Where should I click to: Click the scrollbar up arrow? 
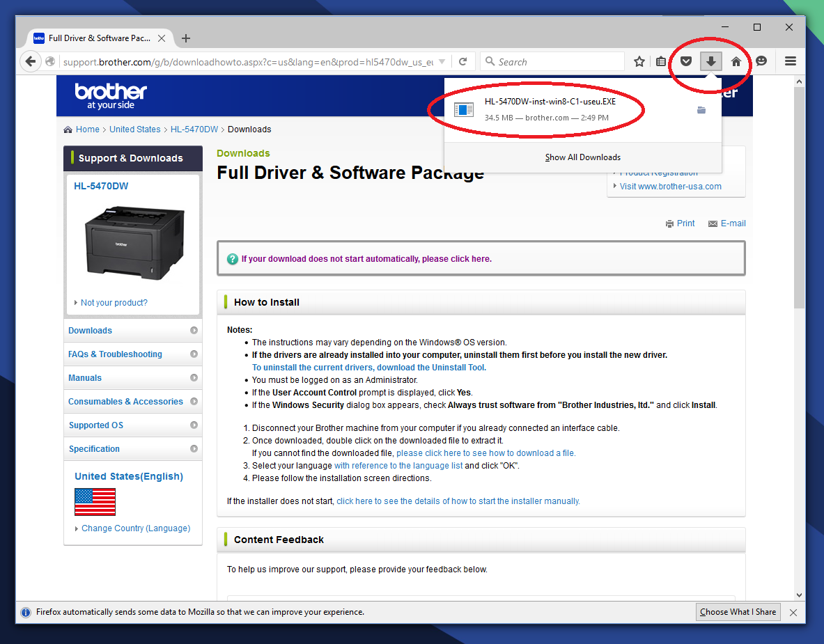(799, 81)
